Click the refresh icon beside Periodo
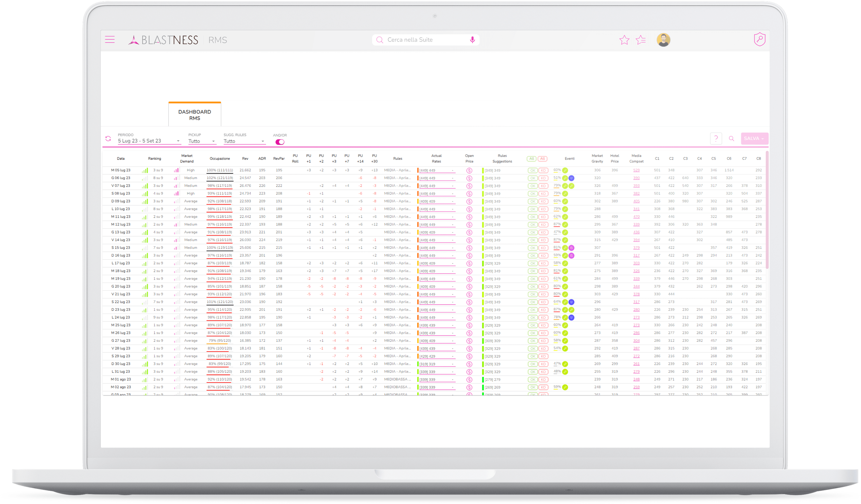 (108, 139)
